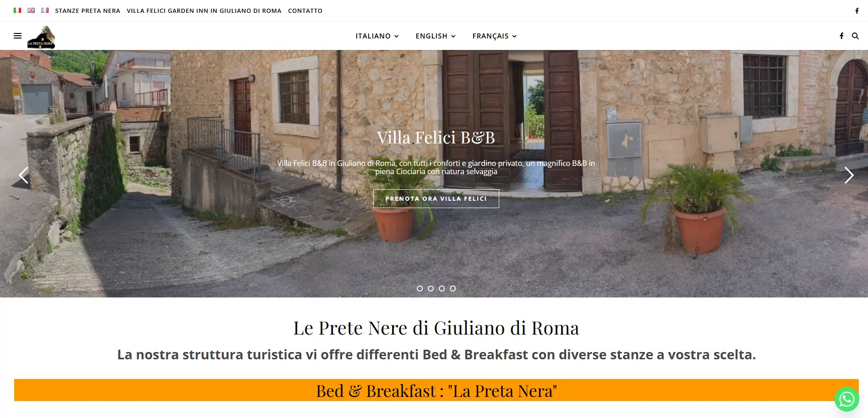Open Facebook icon in top bar

[857, 11]
